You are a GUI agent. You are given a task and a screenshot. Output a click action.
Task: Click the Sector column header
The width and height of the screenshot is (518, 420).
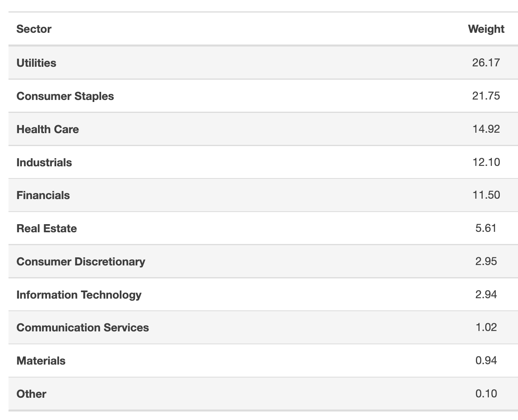pyautogui.click(x=34, y=29)
